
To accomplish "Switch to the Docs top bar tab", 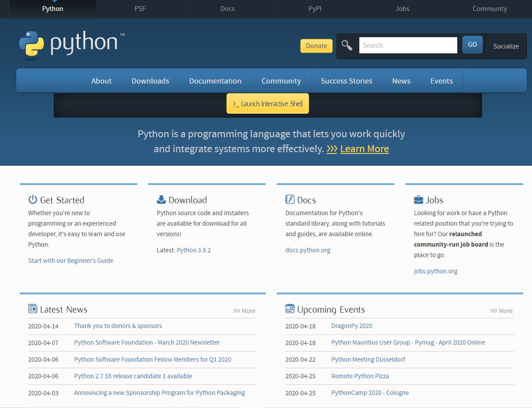I will pos(227,9).
